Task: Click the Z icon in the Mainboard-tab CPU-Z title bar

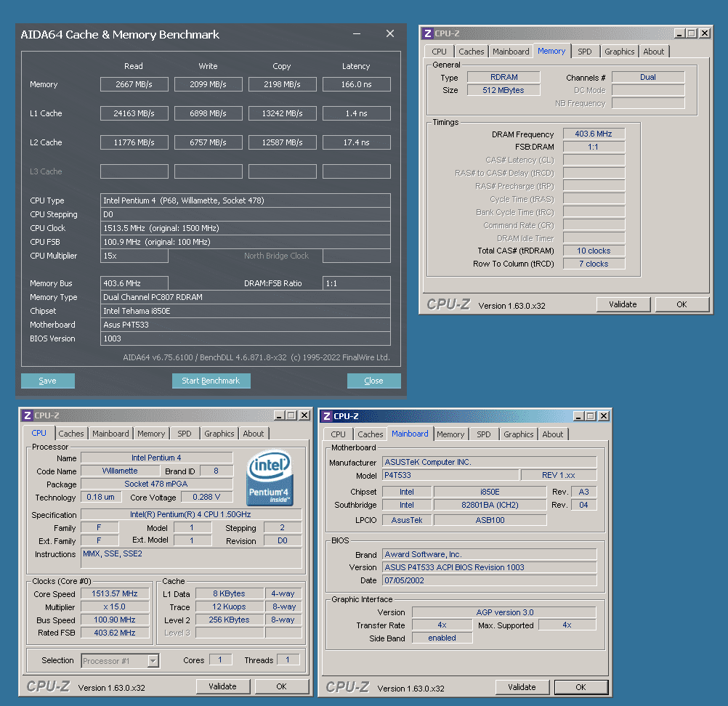Action: pos(327,416)
